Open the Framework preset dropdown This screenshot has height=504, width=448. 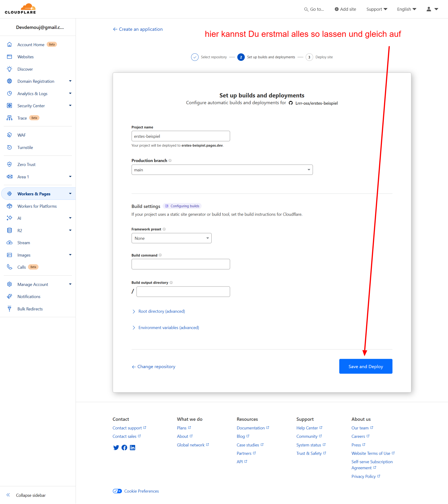[171, 238]
